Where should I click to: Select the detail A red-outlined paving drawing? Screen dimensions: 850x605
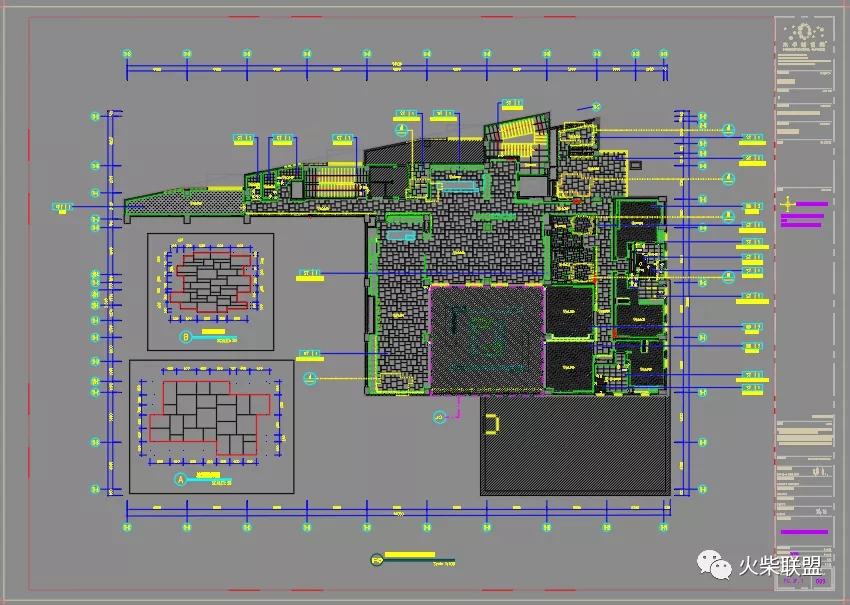(210, 417)
